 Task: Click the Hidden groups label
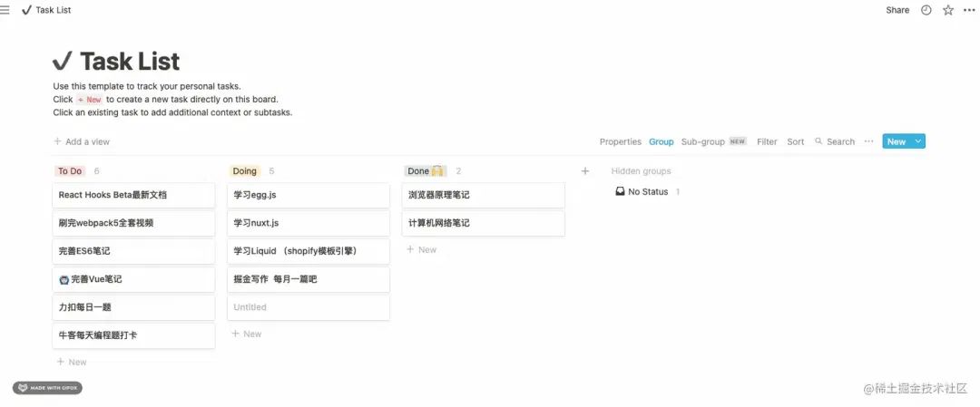point(642,171)
